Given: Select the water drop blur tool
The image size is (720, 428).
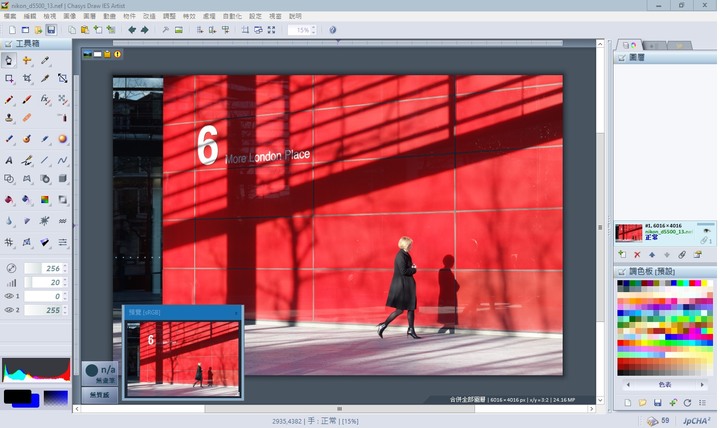Looking at the screenshot, I should [x=9, y=221].
